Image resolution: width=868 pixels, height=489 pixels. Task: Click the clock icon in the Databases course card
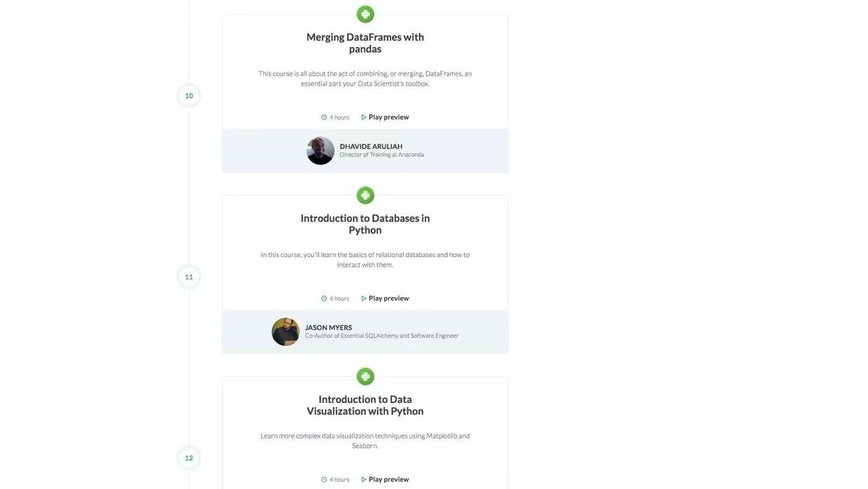(324, 298)
